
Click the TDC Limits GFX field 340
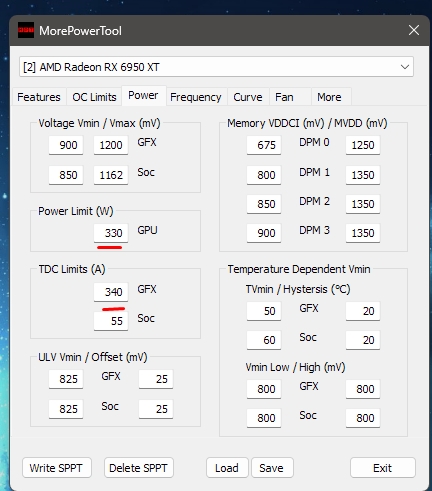pos(111,292)
